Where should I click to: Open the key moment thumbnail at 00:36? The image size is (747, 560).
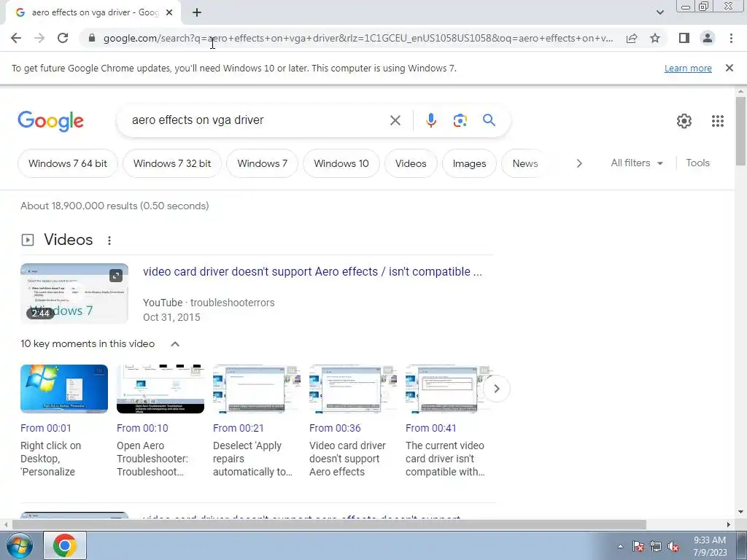353,389
